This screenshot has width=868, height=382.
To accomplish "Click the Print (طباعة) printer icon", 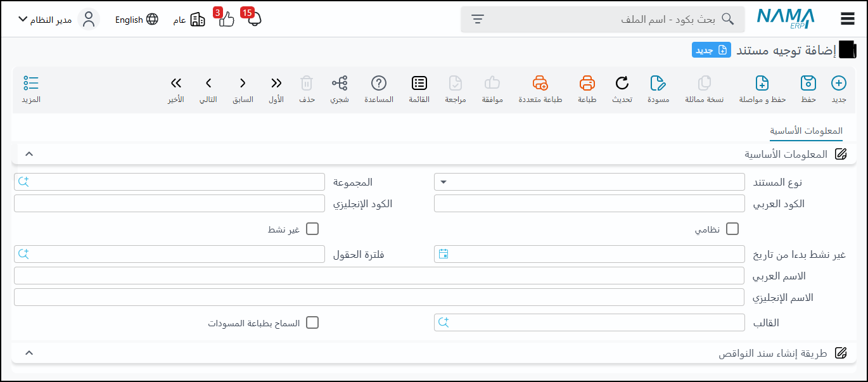I will (x=587, y=83).
